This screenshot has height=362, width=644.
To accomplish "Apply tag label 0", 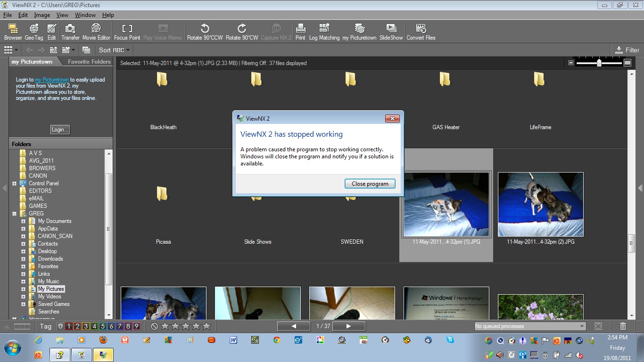I will (x=60, y=326).
